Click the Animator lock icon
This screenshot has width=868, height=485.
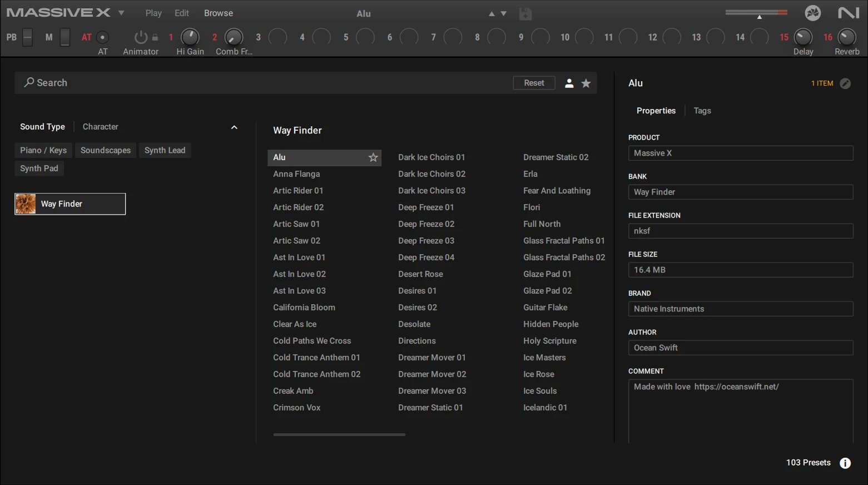tap(155, 37)
